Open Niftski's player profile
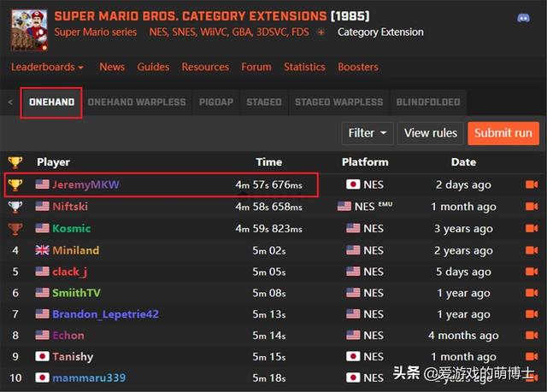The height and width of the screenshot is (392, 547). [x=70, y=207]
